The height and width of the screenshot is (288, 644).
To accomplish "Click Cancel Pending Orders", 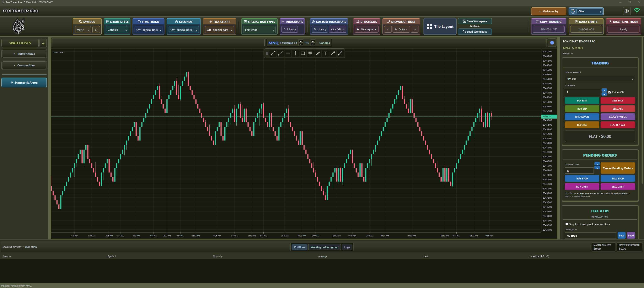I will (x=617, y=168).
